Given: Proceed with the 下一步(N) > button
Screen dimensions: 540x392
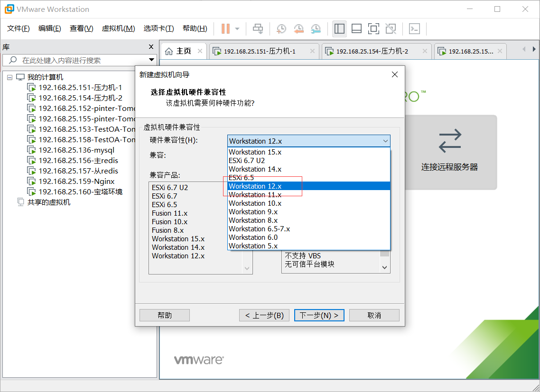Looking at the screenshot, I should pos(319,315).
